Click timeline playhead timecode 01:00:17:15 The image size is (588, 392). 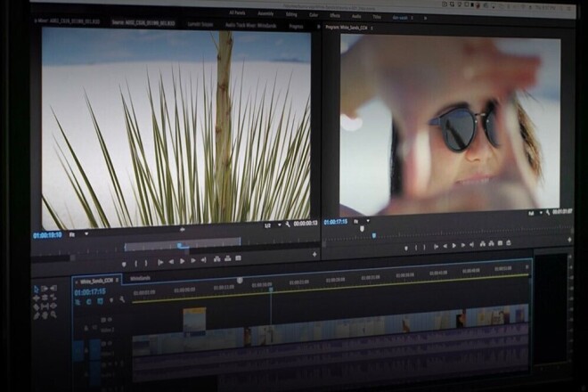[90, 292]
